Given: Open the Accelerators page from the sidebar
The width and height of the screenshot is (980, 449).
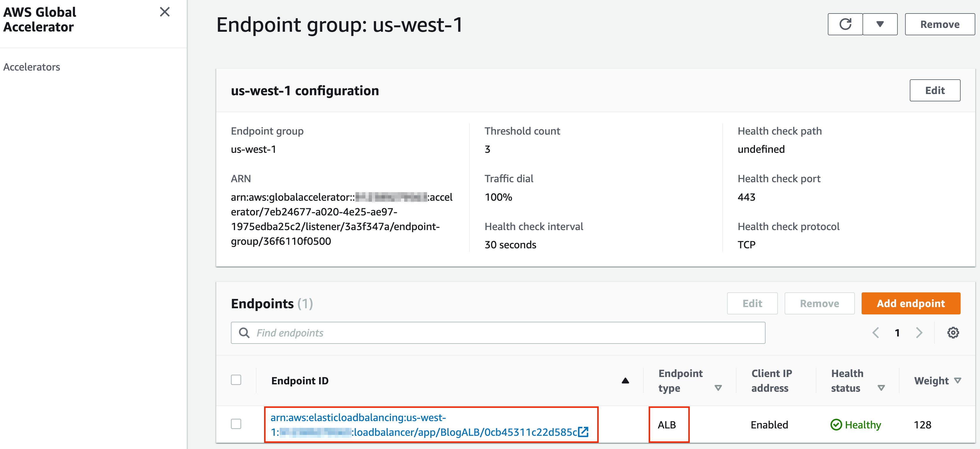Looking at the screenshot, I should [32, 67].
